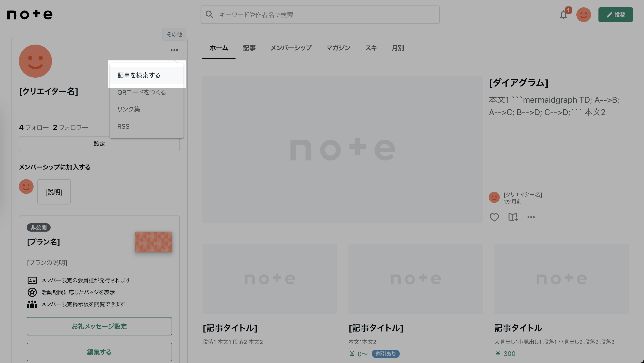Click the badge star icon
644x363 pixels.
pyautogui.click(x=32, y=292)
